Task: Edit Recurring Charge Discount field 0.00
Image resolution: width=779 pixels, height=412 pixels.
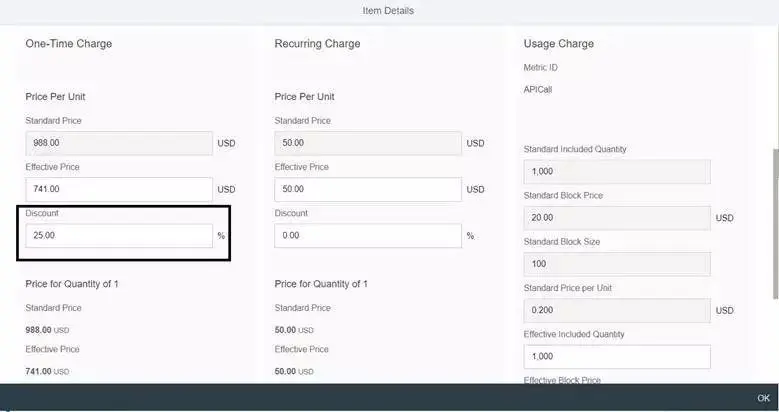Action: click(368, 236)
